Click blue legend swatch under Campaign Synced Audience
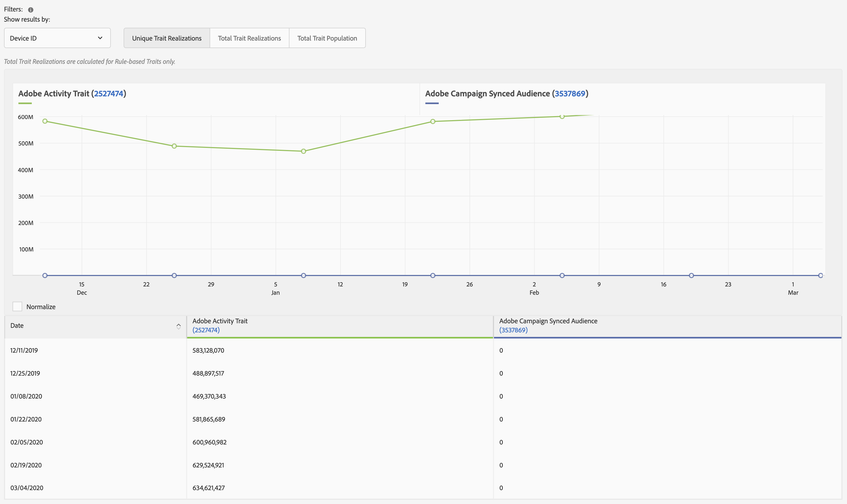 pyautogui.click(x=432, y=103)
